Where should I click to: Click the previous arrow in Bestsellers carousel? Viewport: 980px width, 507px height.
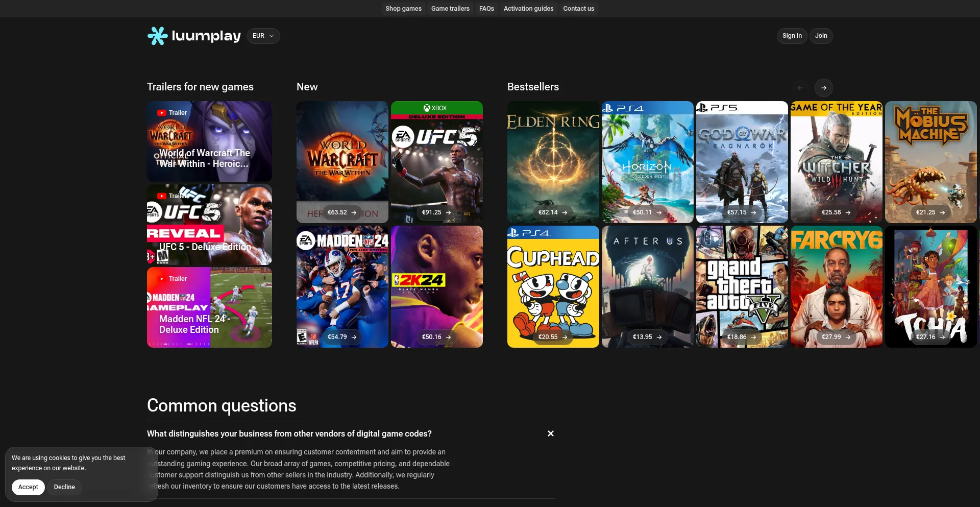pos(800,88)
